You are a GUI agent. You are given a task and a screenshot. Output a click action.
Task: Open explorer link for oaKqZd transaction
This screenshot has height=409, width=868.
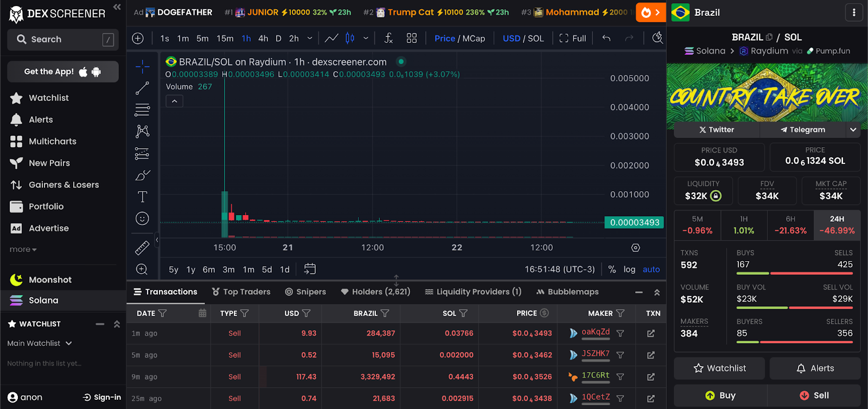[x=651, y=334]
